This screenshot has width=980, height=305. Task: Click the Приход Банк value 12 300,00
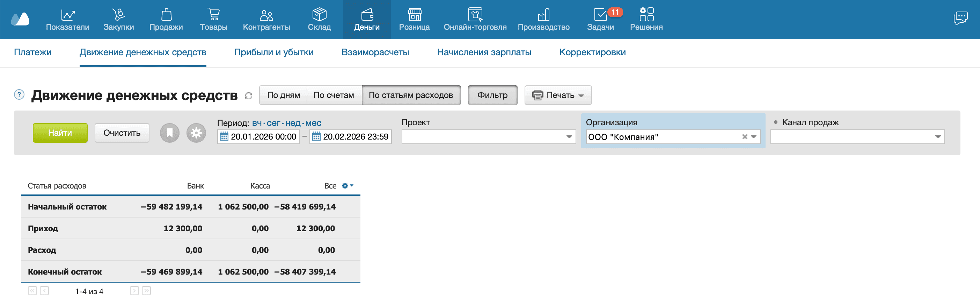coord(183,228)
